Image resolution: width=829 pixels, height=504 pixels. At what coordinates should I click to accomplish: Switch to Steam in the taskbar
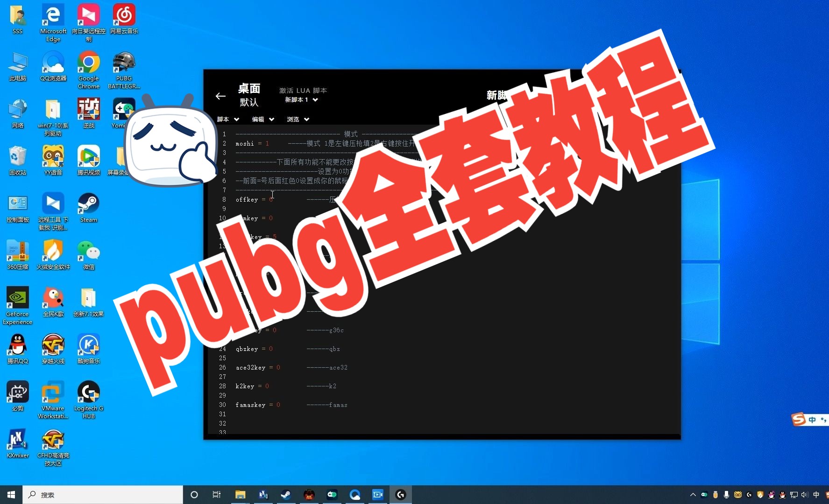pos(286,495)
